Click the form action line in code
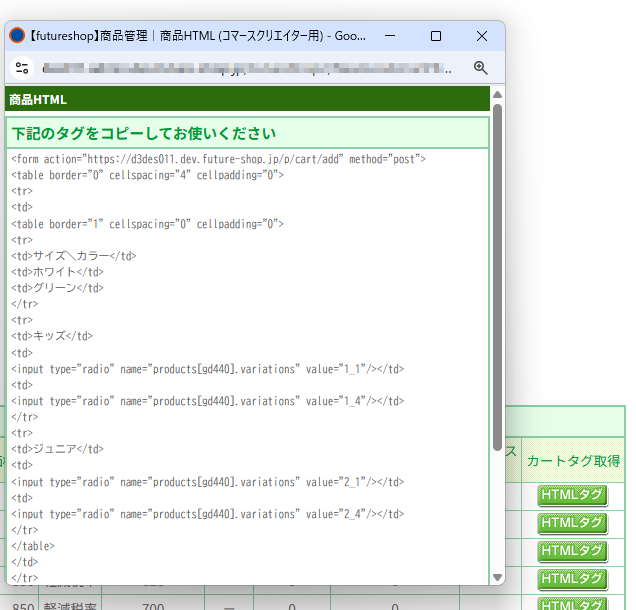 [x=218, y=159]
